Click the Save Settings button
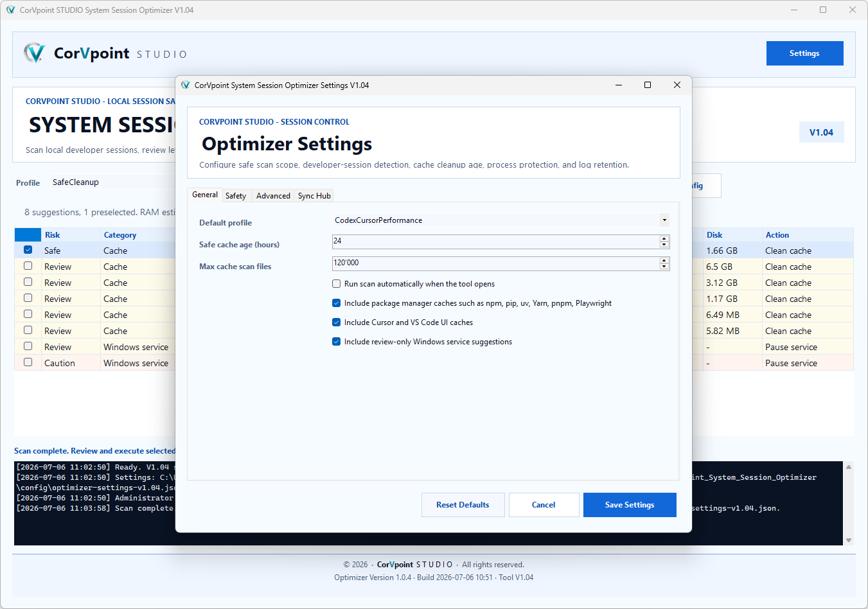 coord(630,505)
